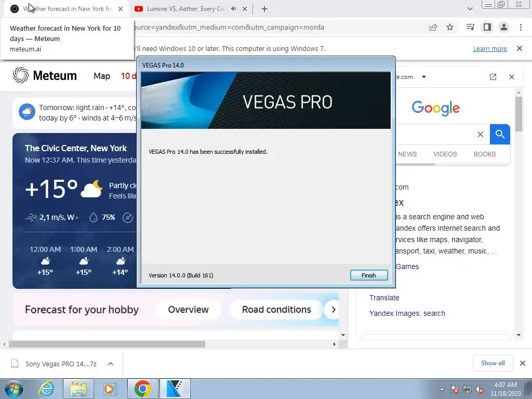This screenshot has height=399, width=532.
Task: Click the pressure gauge icon in weather card
Action: [128, 218]
